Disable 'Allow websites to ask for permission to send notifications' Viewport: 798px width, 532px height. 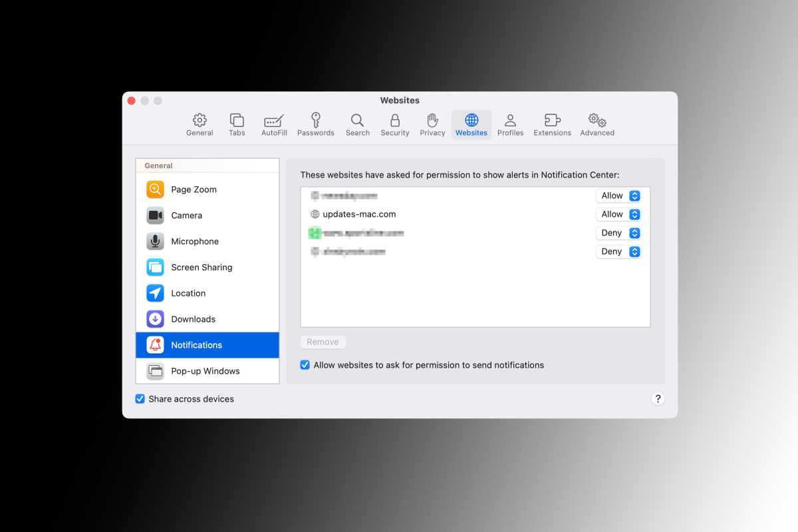point(304,364)
